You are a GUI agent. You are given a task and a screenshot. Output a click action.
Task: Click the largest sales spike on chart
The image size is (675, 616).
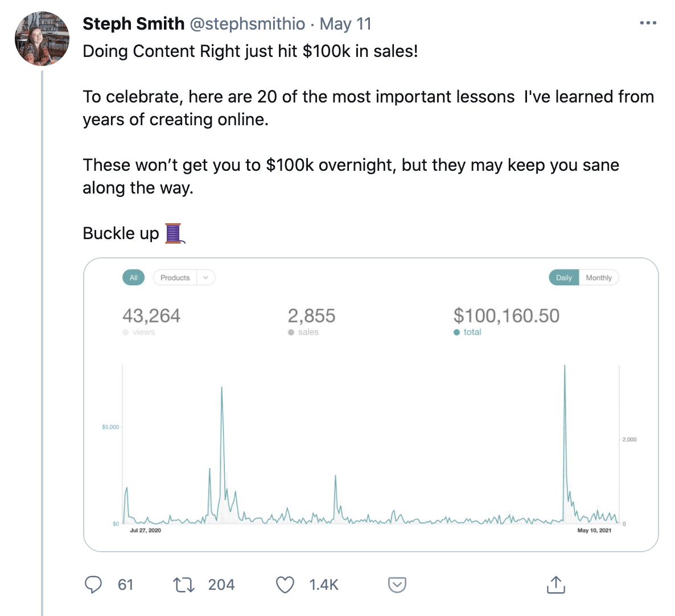[x=565, y=367]
